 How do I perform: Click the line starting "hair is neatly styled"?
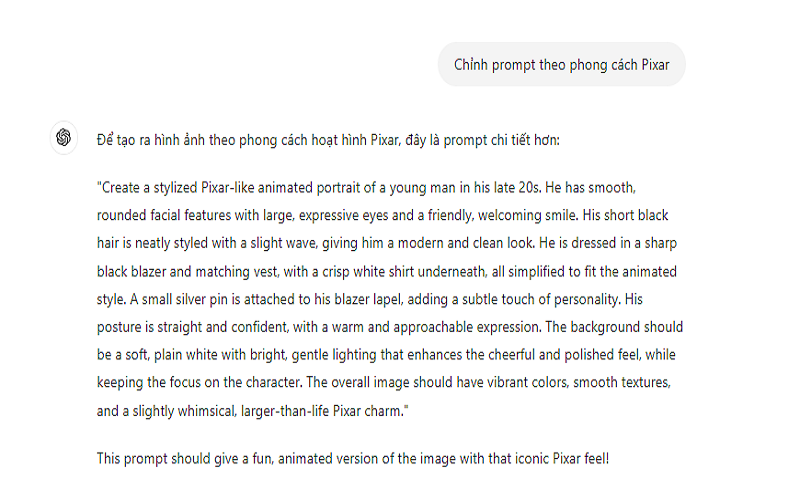[389, 243]
